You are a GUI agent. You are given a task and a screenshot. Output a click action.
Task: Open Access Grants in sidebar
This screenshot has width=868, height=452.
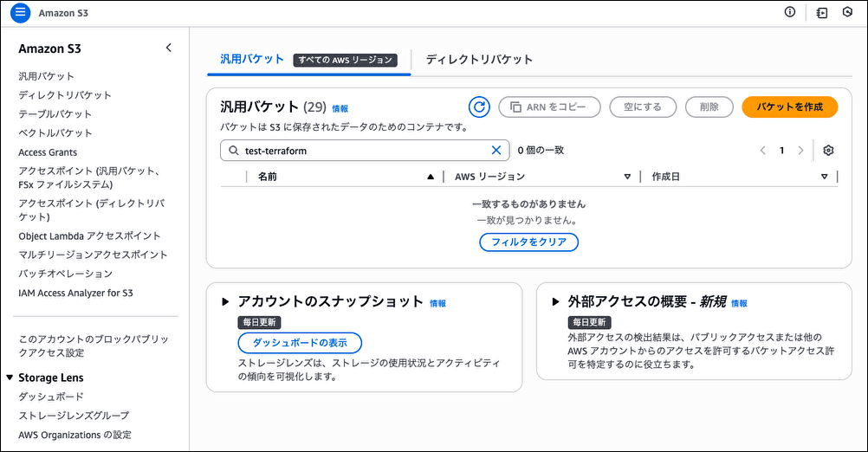point(48,152)
